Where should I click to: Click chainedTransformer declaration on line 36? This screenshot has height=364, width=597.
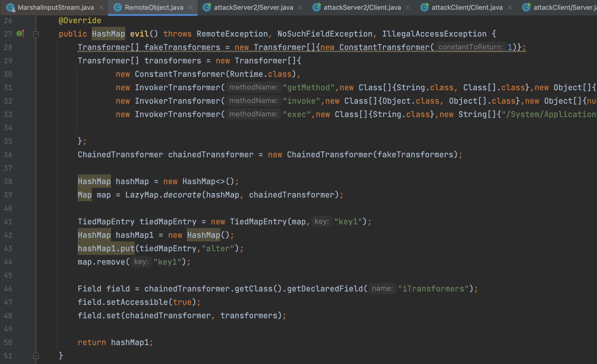click(211, 155)
